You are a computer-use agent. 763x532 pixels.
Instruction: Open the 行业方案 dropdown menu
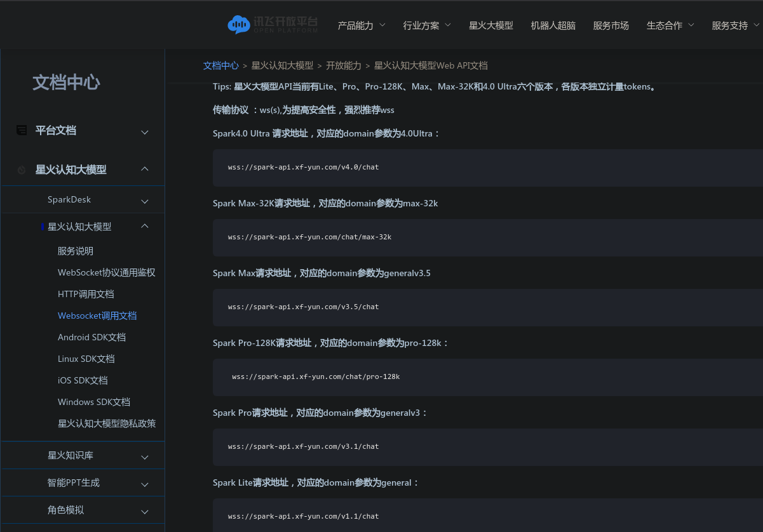click(x=427, y=25)
